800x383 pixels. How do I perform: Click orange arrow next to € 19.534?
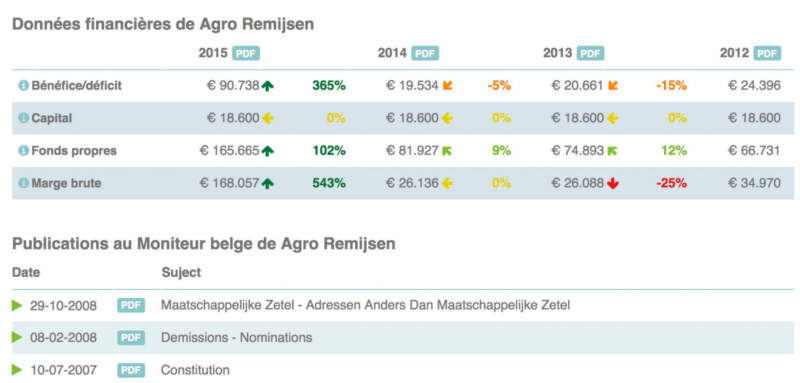pos(447,86)
